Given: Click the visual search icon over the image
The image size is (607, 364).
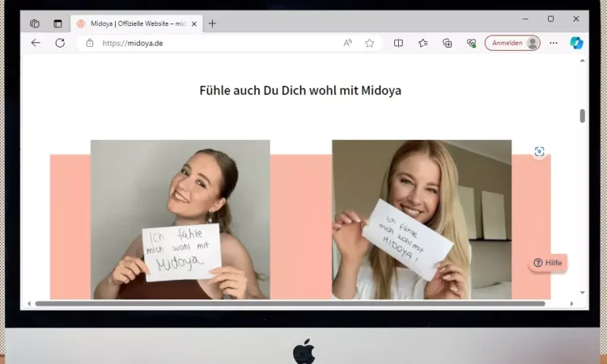Looking at the screenshot, I should 539,151.
